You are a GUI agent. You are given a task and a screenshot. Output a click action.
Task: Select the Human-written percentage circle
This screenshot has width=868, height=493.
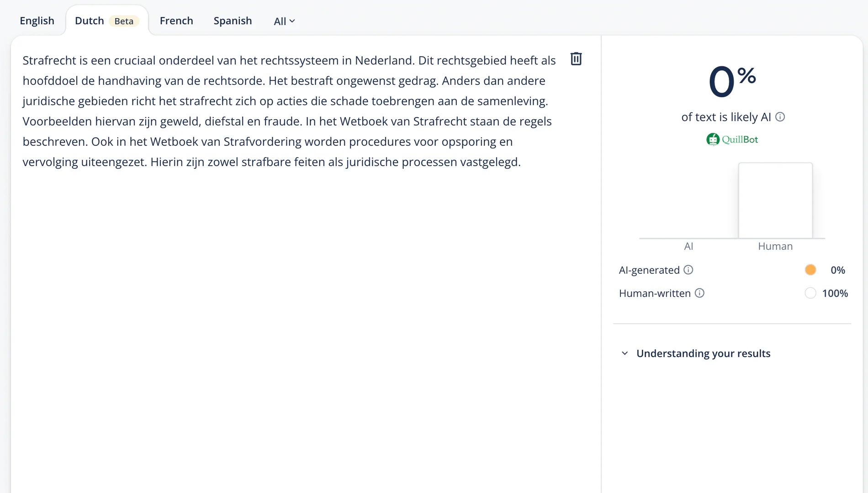point(810,293)
